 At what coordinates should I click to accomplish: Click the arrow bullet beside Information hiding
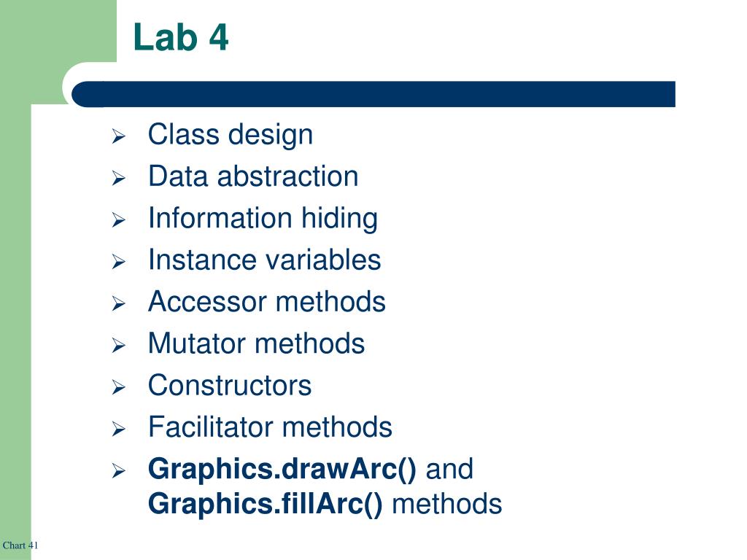point(119,220)
